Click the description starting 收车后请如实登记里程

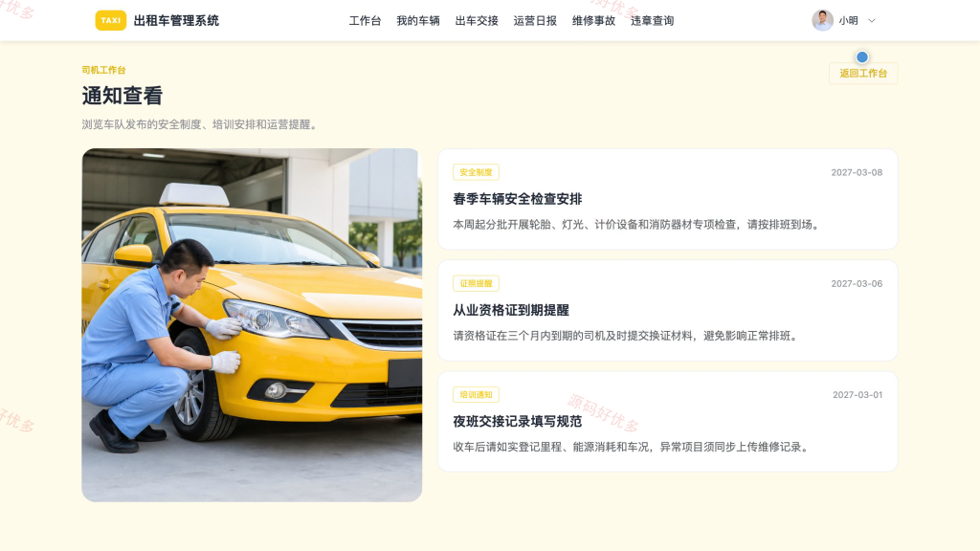(633, 447)
